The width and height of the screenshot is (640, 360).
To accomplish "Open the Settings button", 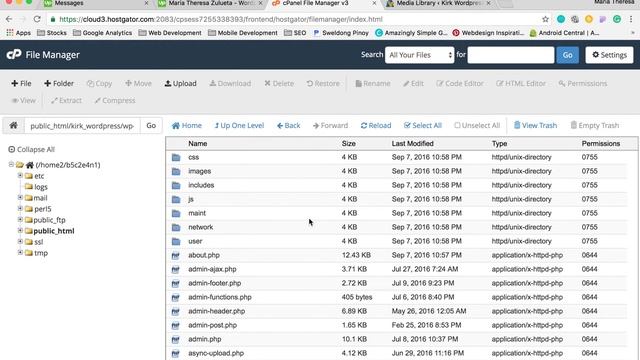I will coord(609,55).
